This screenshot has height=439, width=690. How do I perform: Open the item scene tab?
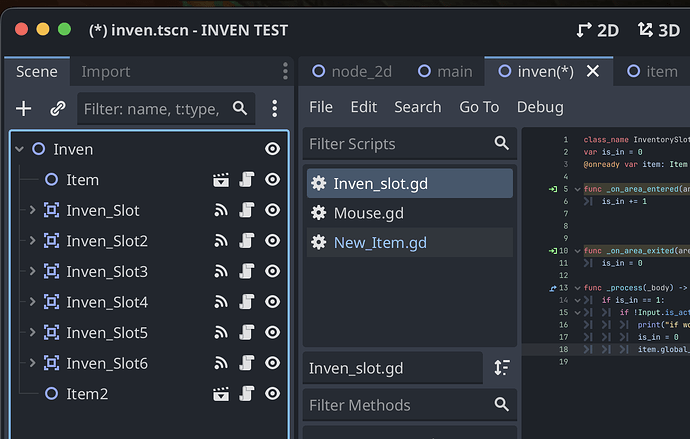pyautogui.click(x=652, y=71)
